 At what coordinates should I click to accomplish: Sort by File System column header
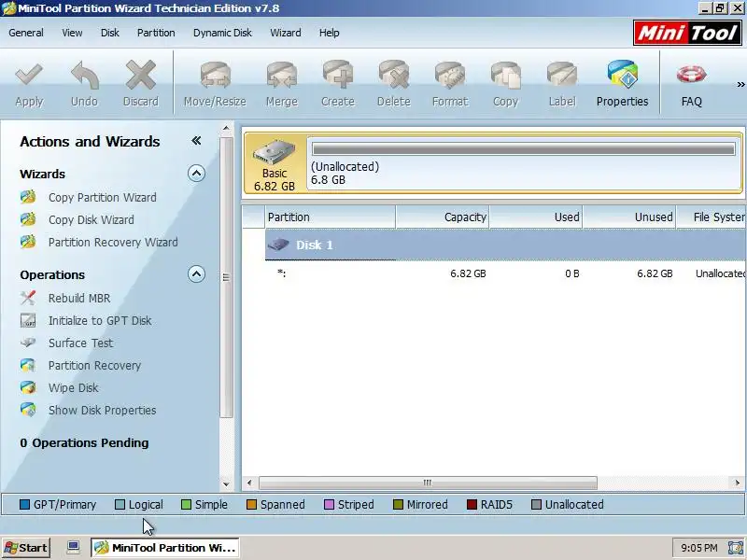(x=712, y=217)
